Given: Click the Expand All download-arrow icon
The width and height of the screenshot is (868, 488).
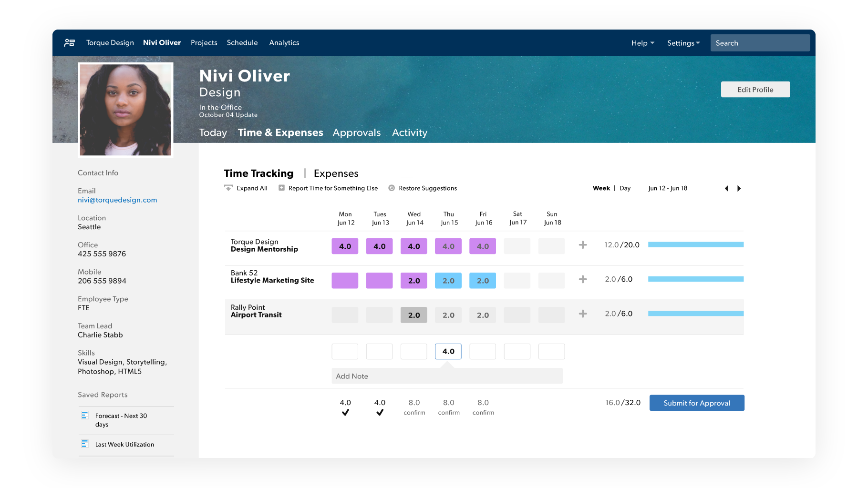Looking at the screenshot, I should click(229, 188).
